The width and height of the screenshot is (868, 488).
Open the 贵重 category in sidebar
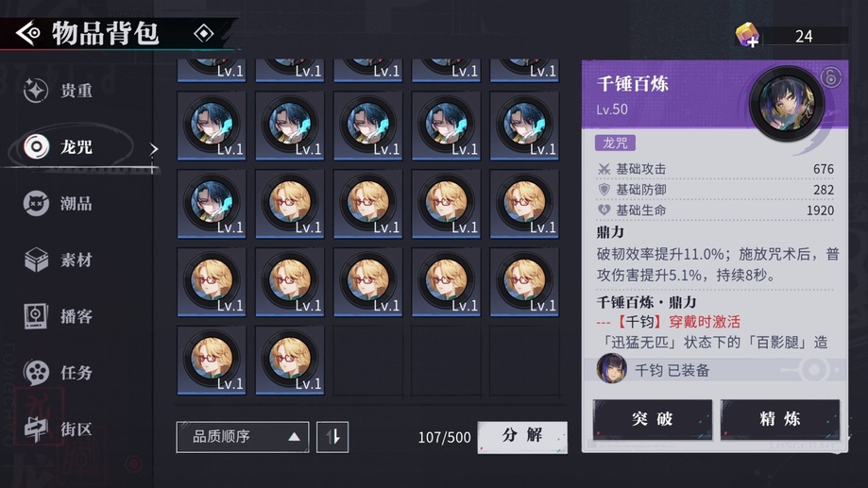pyautogui.click(x=59, y=91)
